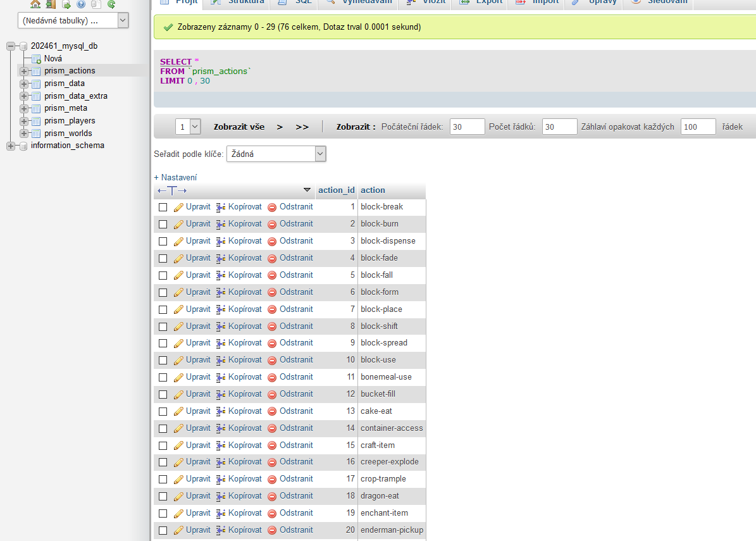Click the new table icon beside Nová

click(36, 59)
